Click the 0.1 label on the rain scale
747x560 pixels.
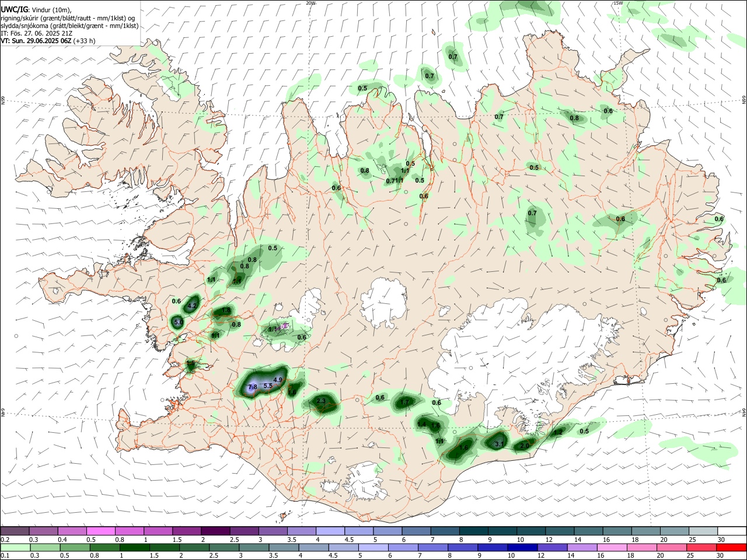(5, 555)
